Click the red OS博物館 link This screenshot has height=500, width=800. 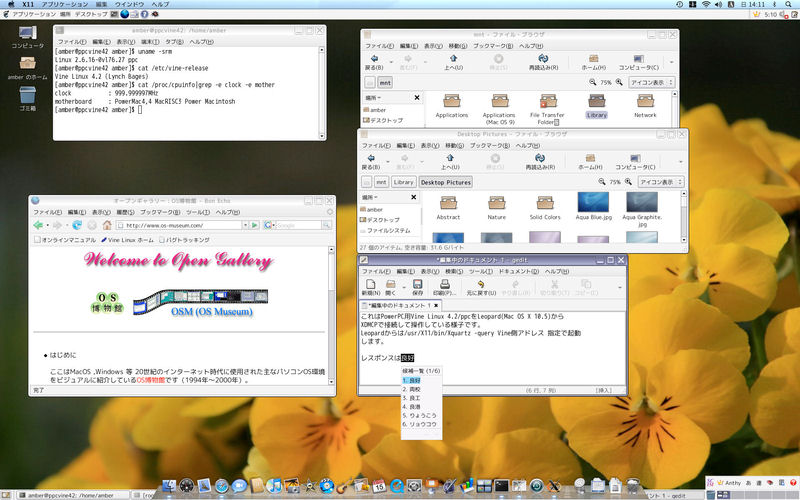tap(151, 380)
